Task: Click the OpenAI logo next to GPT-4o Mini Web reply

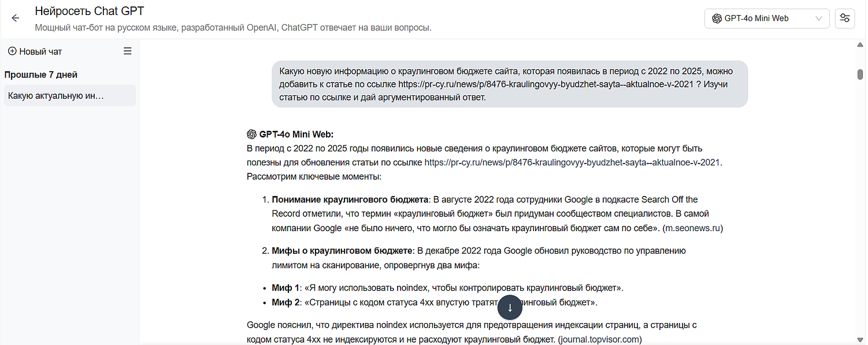Action: (x=251, y=134)
